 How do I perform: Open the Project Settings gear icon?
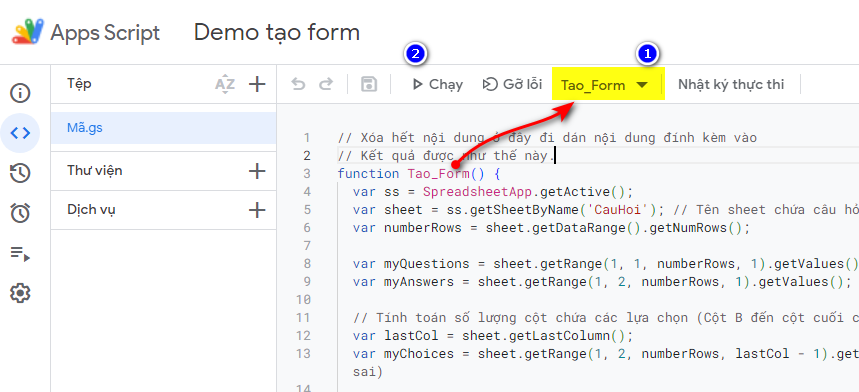pyautogui.click(x=20, y=293)
